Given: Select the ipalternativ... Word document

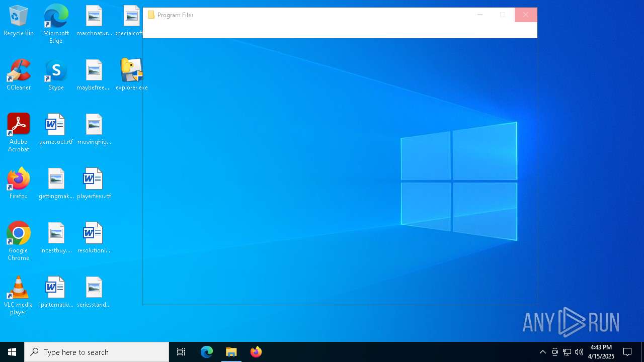Looking at the screenshot, I should [56, 292].
